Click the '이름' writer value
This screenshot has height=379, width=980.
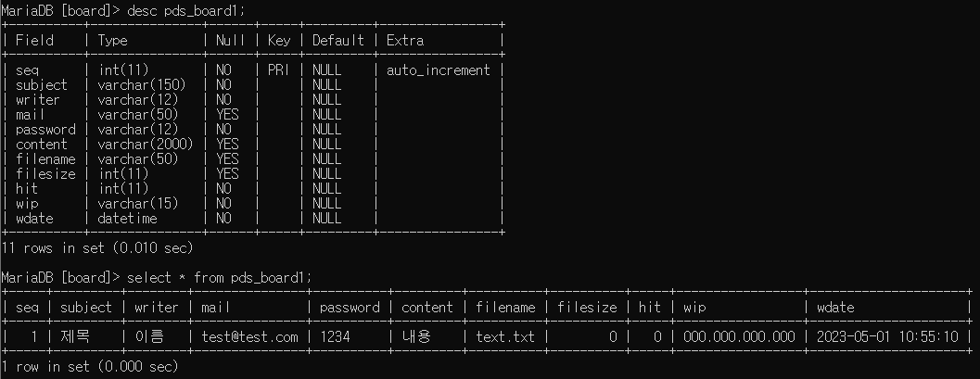(x=149, y=337)
